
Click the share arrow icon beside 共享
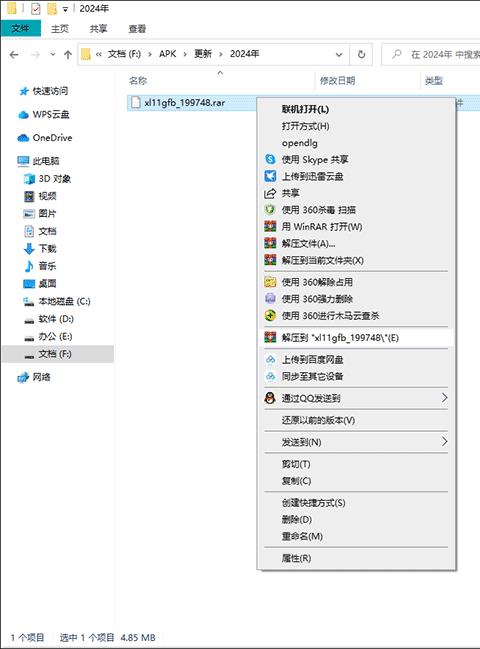(270, 193)
